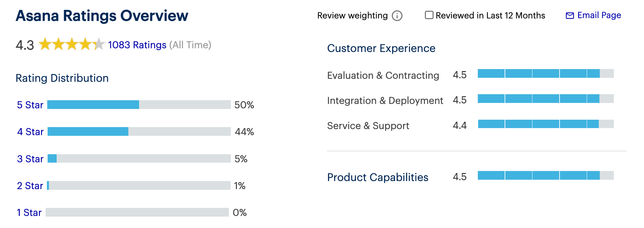The image size is (644, 228).
Task: Click the gold star rating icons
Action: point(72,44)
